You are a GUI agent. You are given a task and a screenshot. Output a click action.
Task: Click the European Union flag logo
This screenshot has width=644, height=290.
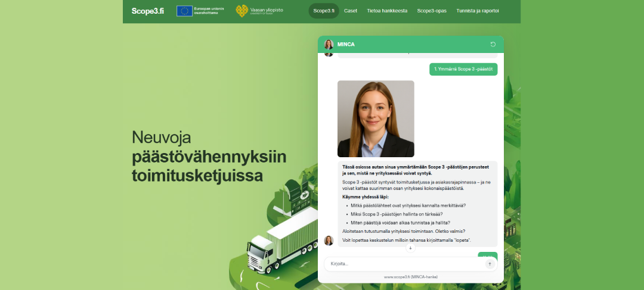184,11
